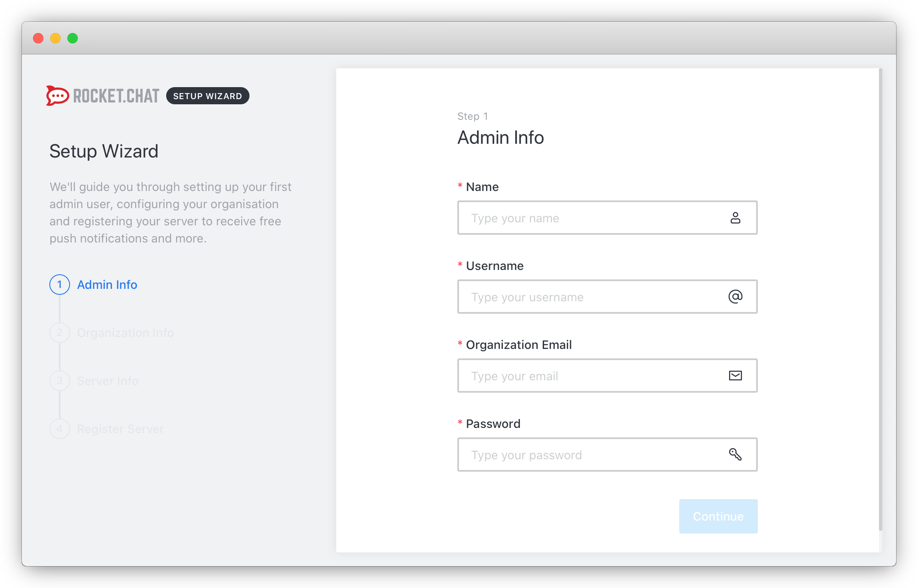Focus the Organization Email input
This screenshot has width=918, height=588.
[x=593, y=376]
